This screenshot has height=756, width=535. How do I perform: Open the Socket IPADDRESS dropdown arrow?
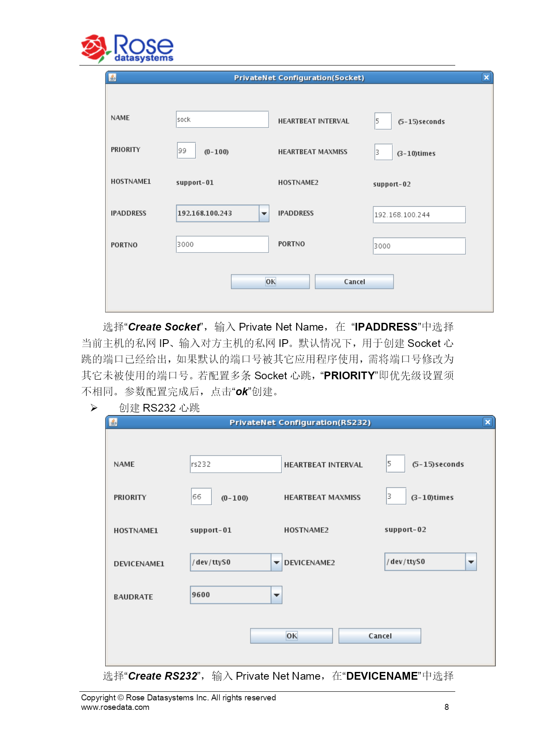pos(264,213)
